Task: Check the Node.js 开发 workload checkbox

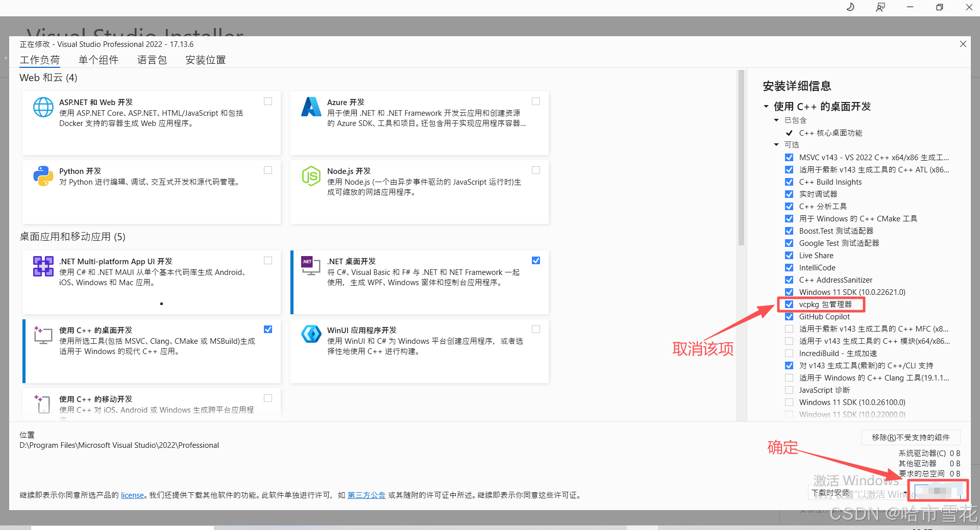Action: [536, 170]
